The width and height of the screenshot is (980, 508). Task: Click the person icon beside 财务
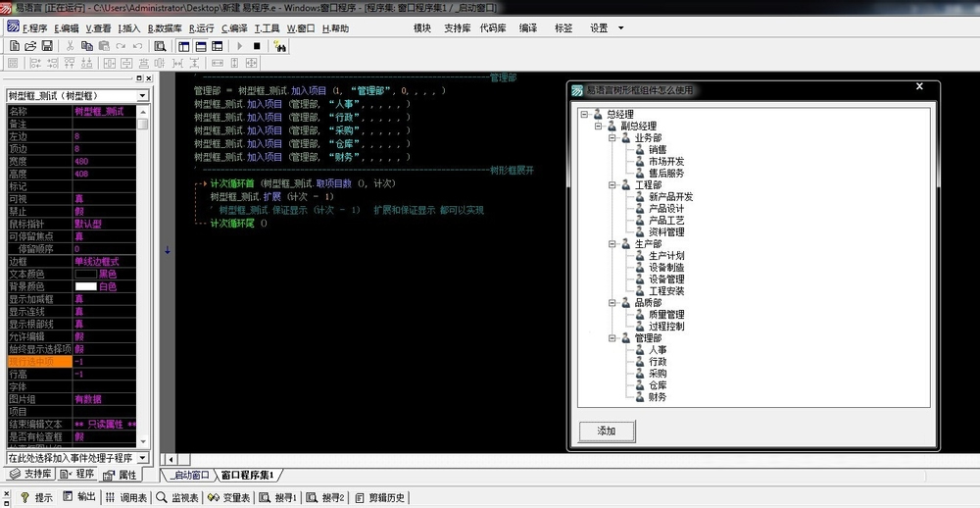(x=639, y=396)
